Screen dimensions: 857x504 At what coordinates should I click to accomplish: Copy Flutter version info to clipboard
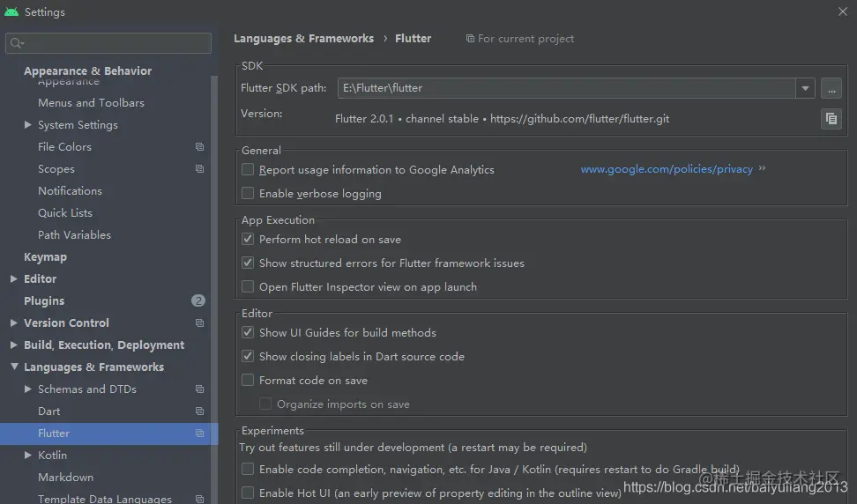pyautogui.click(x=831, y=118)
